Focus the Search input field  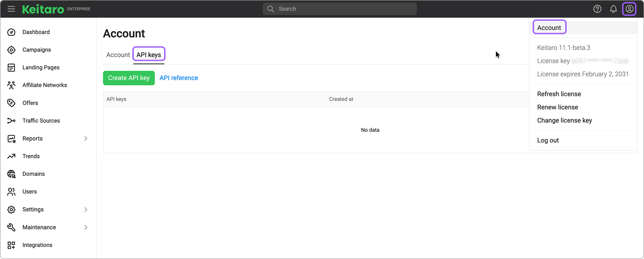(x=340, y=9)
